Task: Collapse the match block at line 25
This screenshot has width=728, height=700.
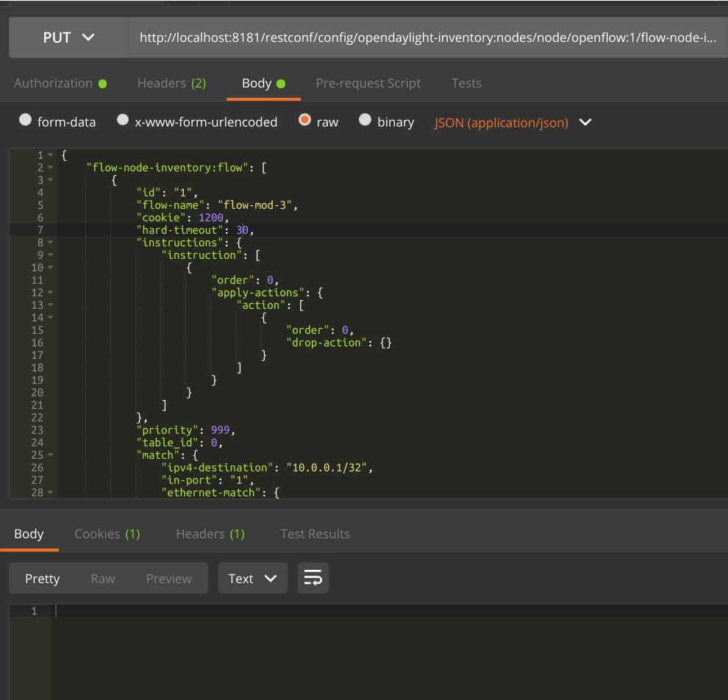Action: (x=50, y=455)
